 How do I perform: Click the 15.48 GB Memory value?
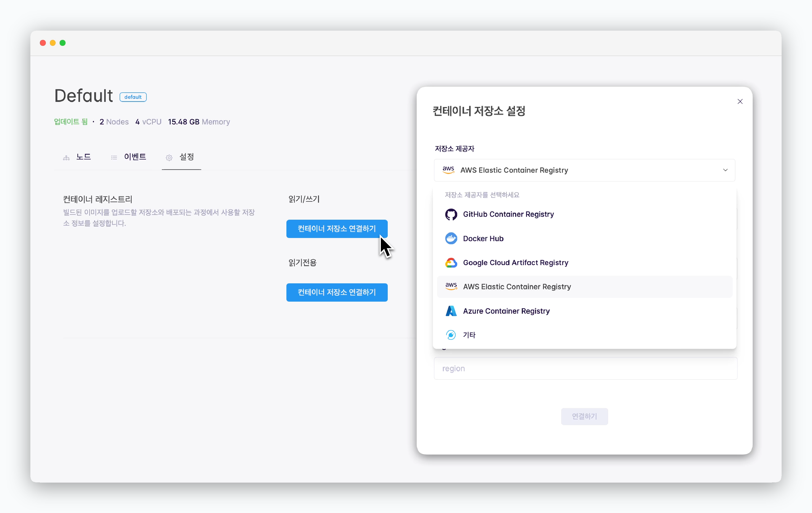pos(199,122)
